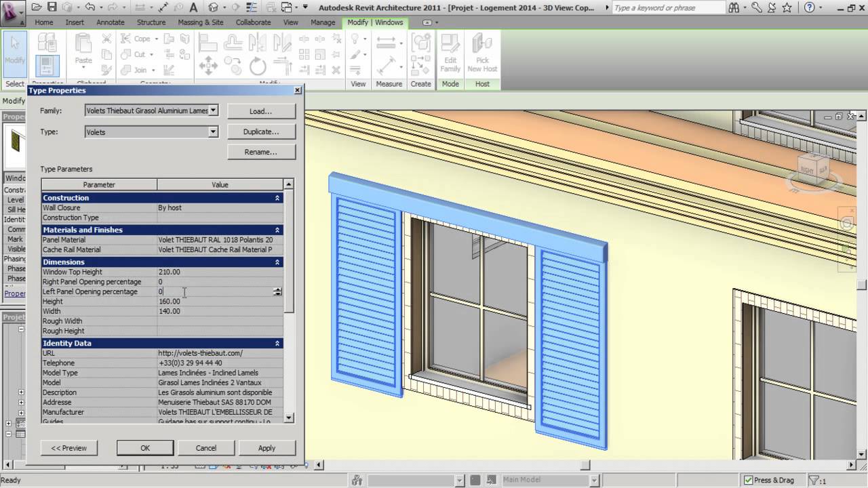This screenshot has width=868, height=488.
Task: Click the URL value http://volets-thiebaut.com/
Action: 200,353
